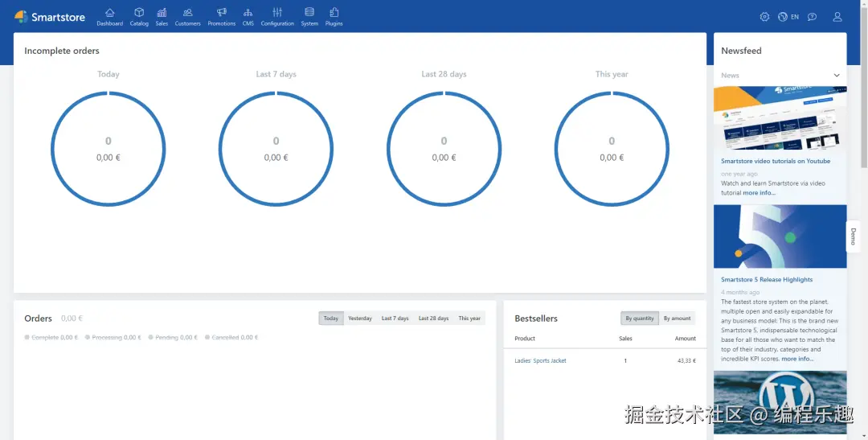
Task: Click the Last 7 days orders circle
Action: point(276,149)
